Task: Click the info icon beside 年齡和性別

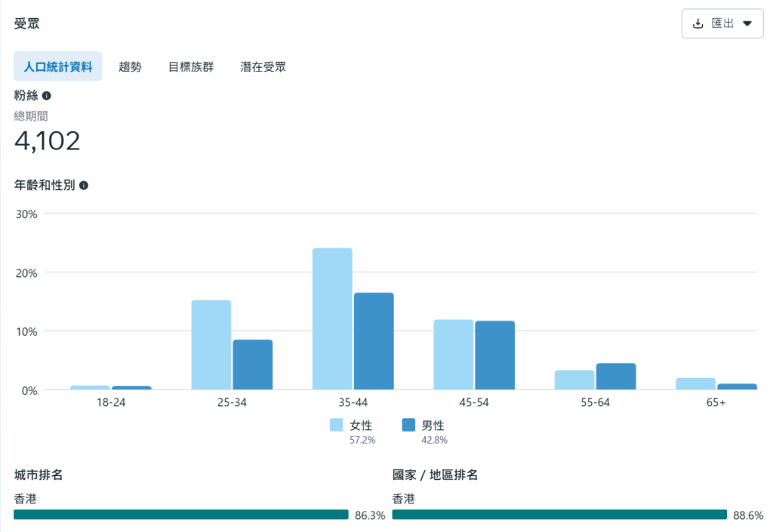Action: (x=84, y=185)
